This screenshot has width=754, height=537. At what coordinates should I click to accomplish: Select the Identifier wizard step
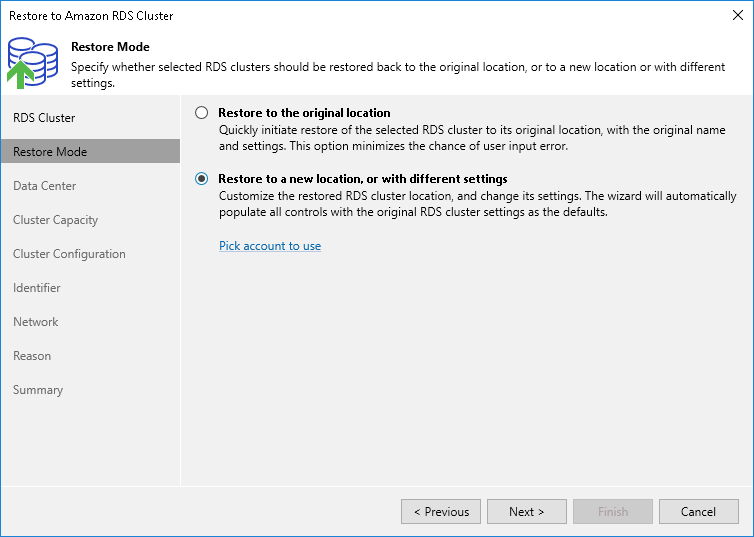click(x=37, y=288)
